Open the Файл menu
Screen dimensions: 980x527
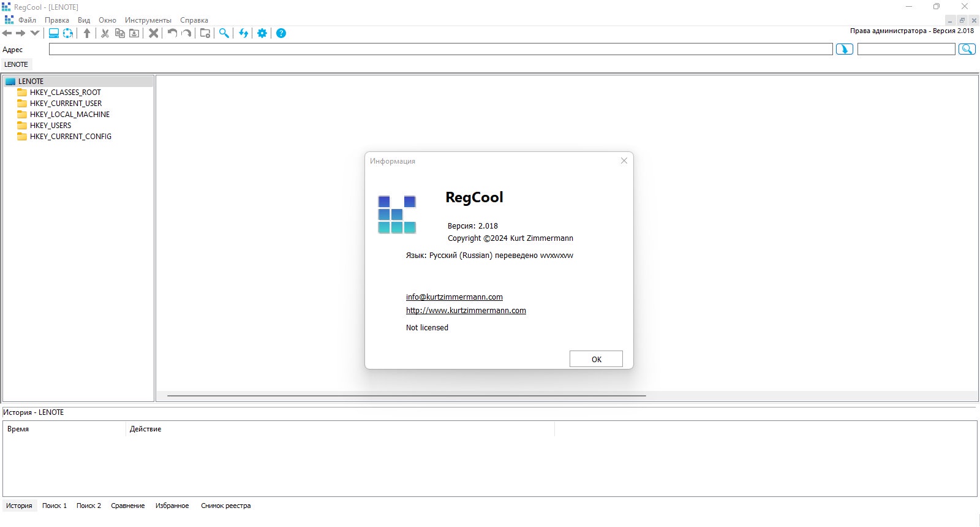click(27, 20)
